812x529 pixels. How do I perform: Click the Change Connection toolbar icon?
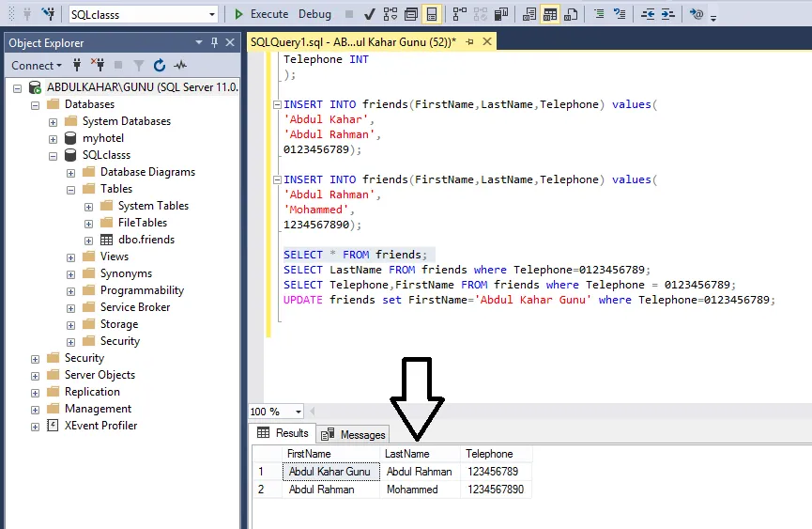tap(49, 14)
